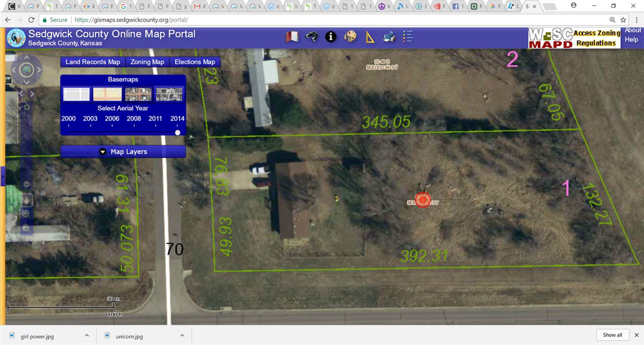644x345 pixels.
Task: Open unicorn.jpg download options arrow
Action: click(x=182, y=335)
